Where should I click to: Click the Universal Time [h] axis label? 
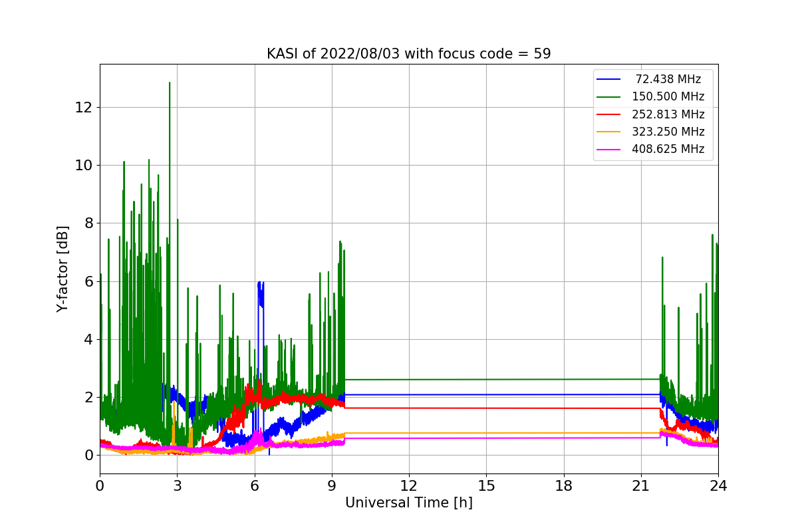click(408, 503)
